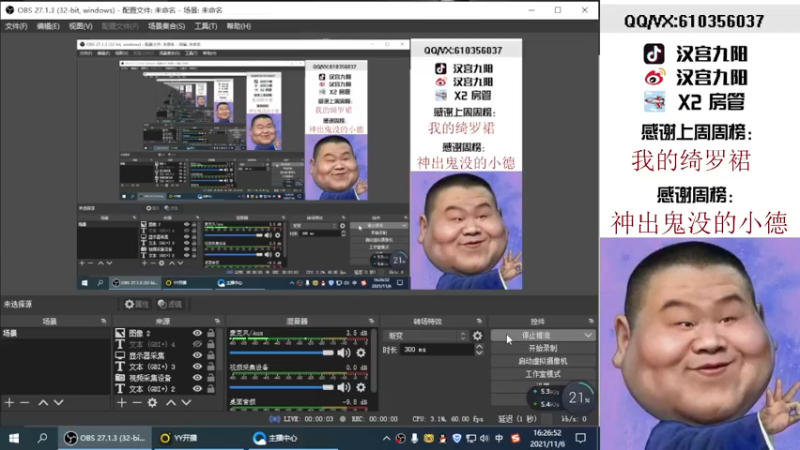Open the QQ penguin tray icon
The image size is (800, 450).
pos(442,438)
